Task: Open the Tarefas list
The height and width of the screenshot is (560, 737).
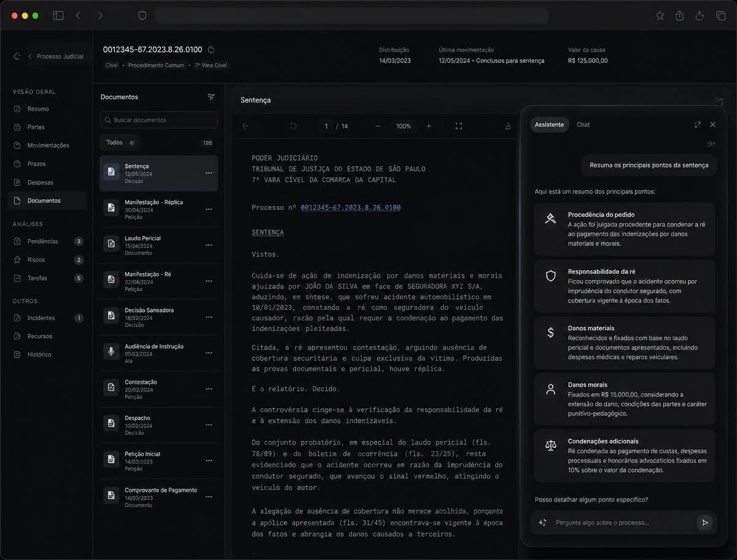Action: pos(47,278)
